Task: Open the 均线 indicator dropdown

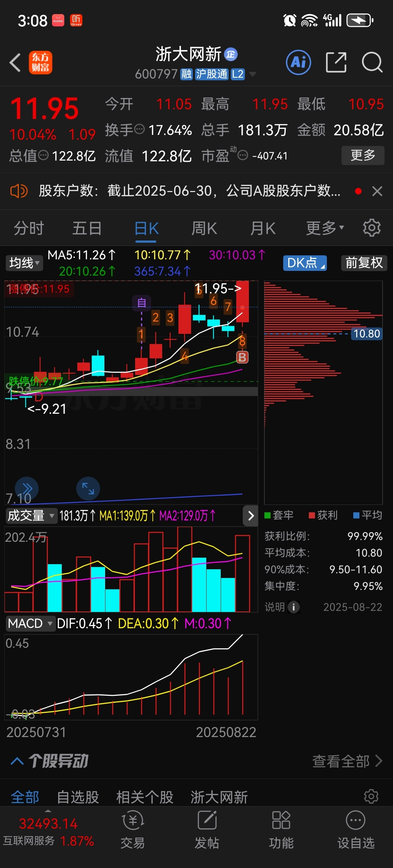Action: (24, 263)
